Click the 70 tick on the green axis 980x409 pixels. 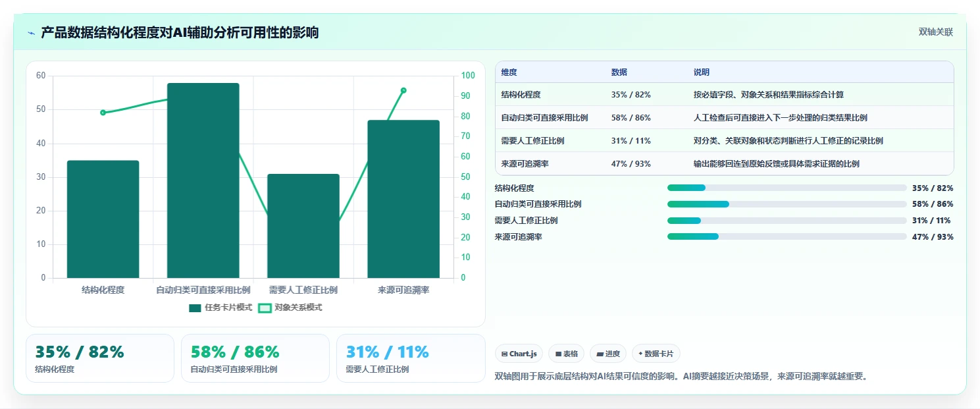[465, 136]
